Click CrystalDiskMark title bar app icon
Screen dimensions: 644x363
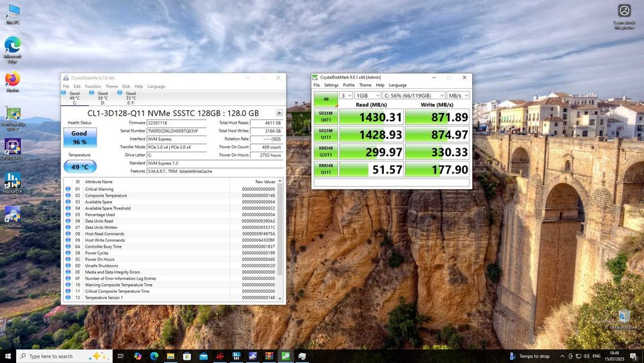coord(315,77)
